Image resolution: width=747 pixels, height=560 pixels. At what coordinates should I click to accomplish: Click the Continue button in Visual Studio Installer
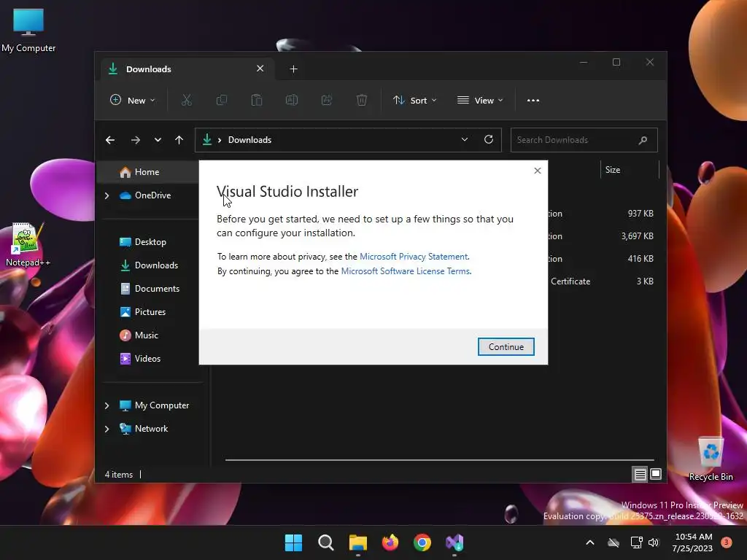click(506, 346)
